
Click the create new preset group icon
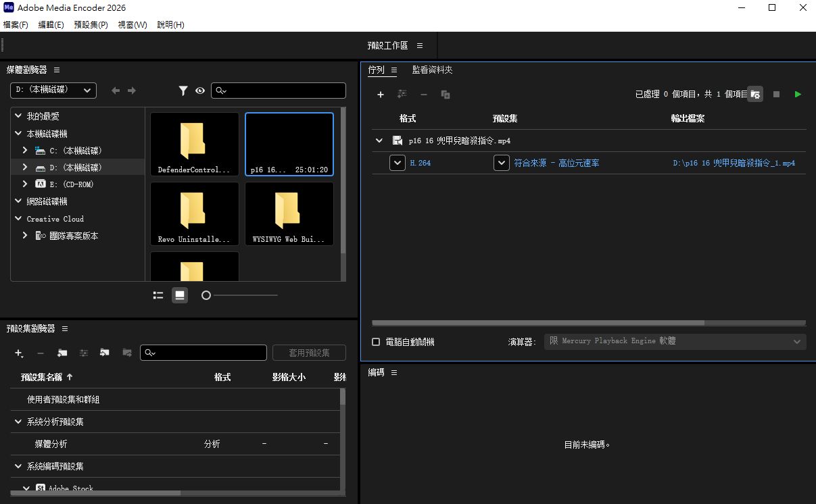(x=62, y=353)
